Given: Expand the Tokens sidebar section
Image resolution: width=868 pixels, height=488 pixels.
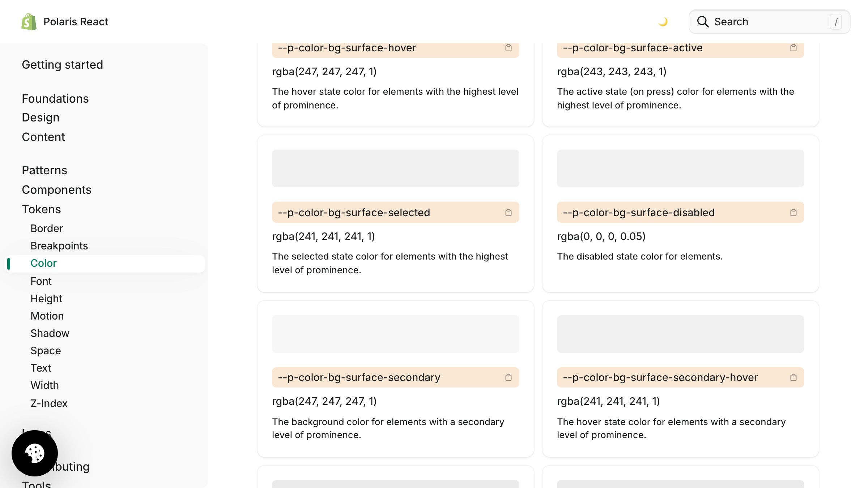Looking at the screenshot, I should pyautogui.click(x=41, y=209).
